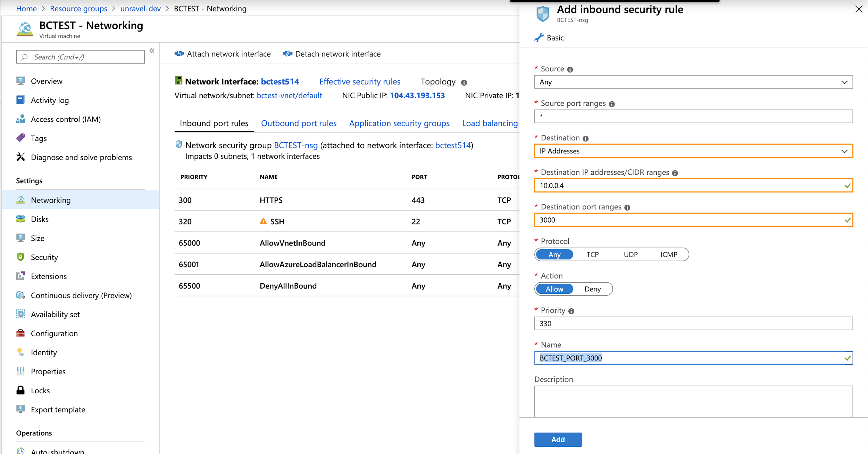Click the Security shield icon

20,257
